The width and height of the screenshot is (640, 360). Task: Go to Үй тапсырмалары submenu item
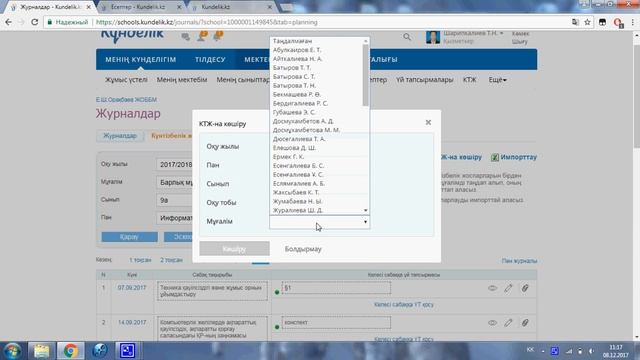click(x=424, y=80)
